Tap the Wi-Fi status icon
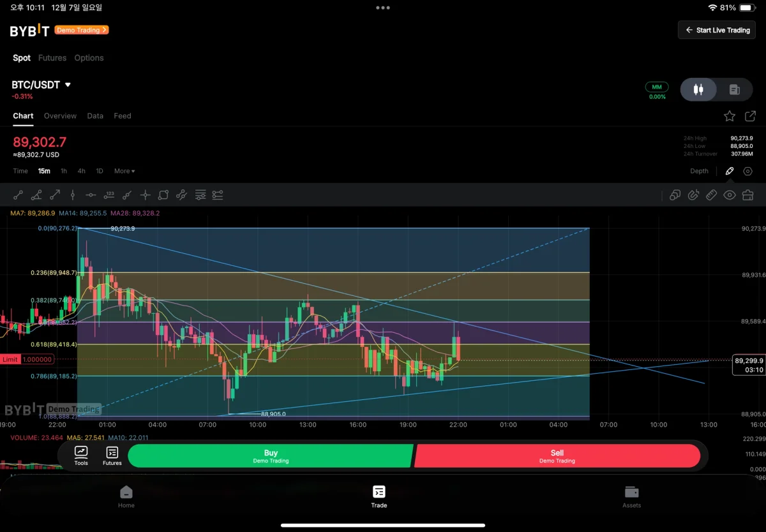The image size is (766, 532). [712, 8]
